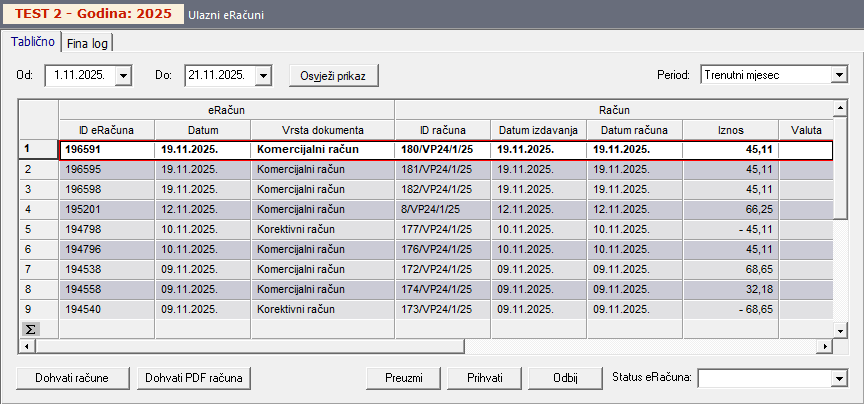Expand the Period dropdown
The image size is (864, 404).
838,75
